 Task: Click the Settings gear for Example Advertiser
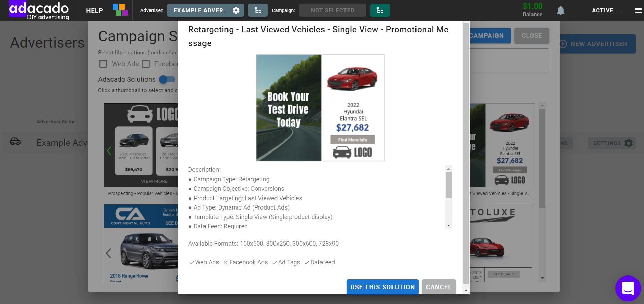click(x=629, y=143)
